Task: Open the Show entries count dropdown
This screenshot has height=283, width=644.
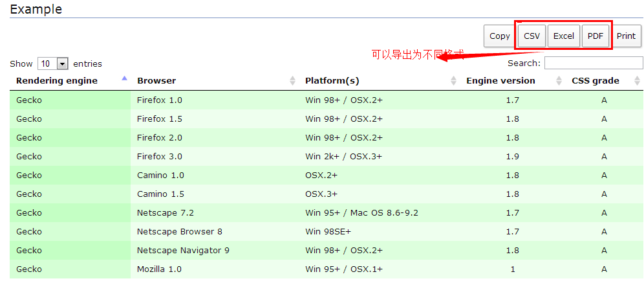Action: click(52, 63)
